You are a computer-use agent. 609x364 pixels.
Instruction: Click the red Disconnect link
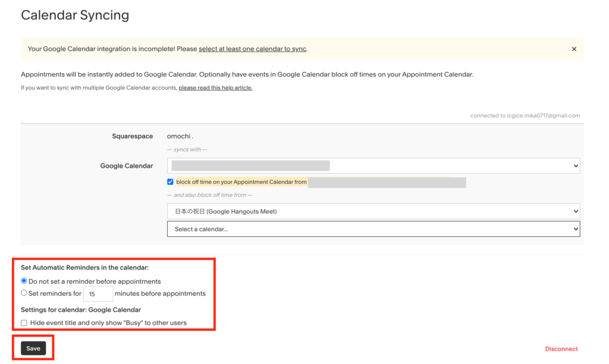click(x=561, y=349)
